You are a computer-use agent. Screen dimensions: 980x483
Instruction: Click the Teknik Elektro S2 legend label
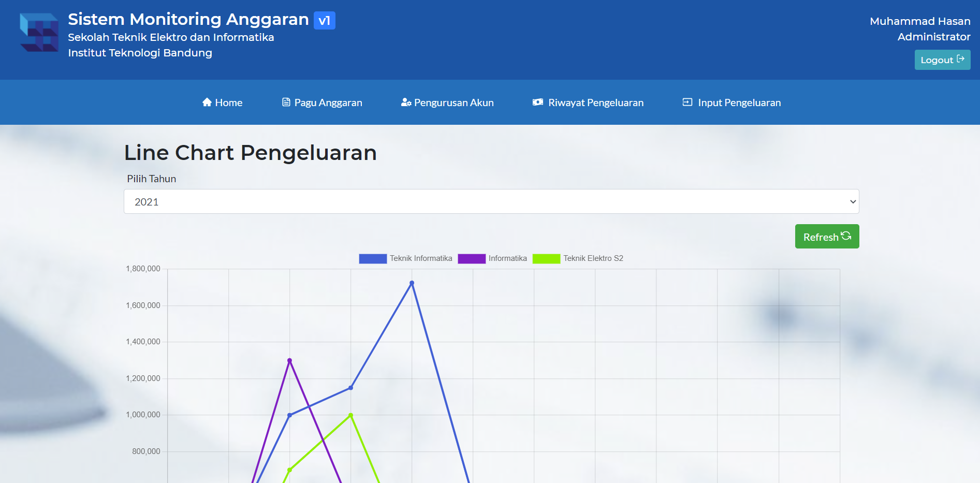click(593, 258)
